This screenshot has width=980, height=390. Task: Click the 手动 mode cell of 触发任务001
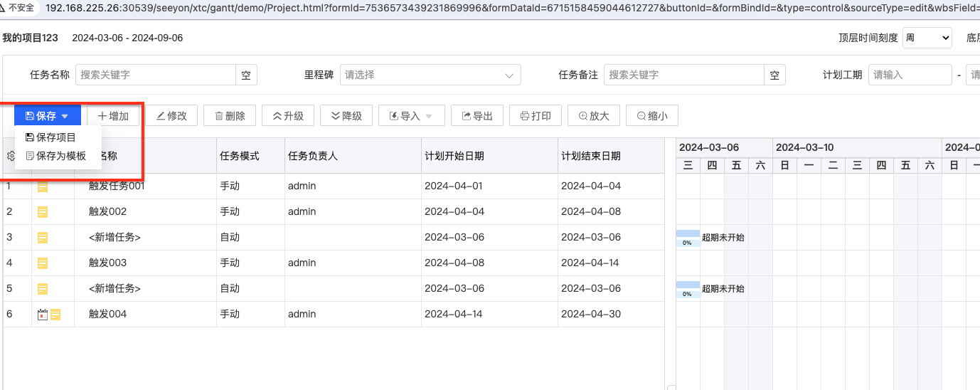tap(250, 186)
